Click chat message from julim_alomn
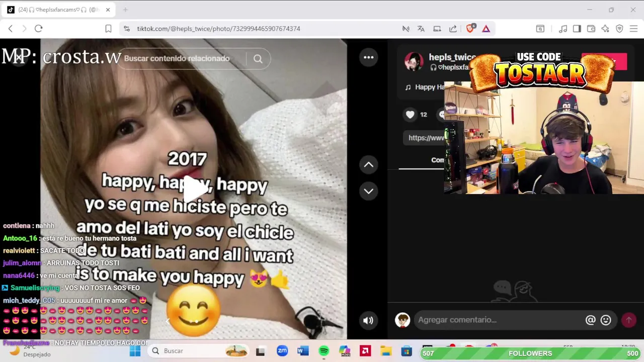This screenshot has height=362, width=644. 61,263
